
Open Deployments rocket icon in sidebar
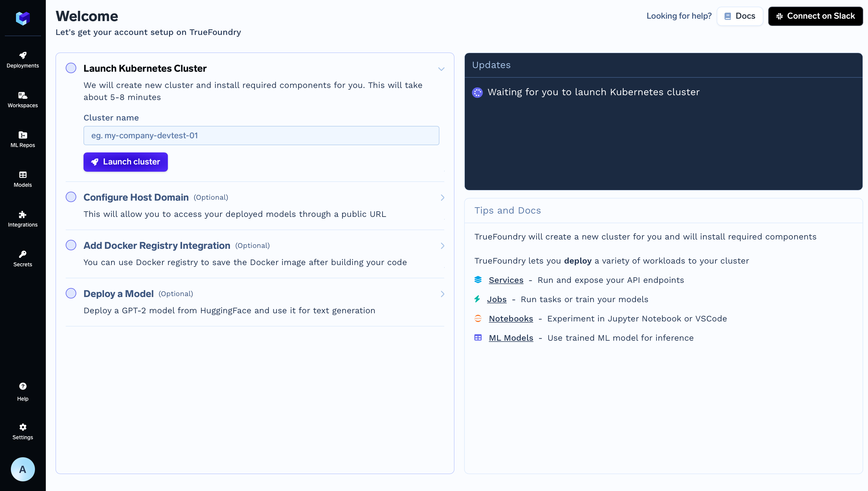23,55
